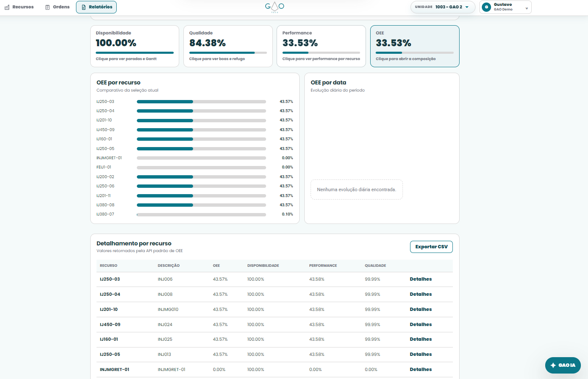588x379 pixels.
Task: Click the Ordens clipboard icon
Action: 47,7
